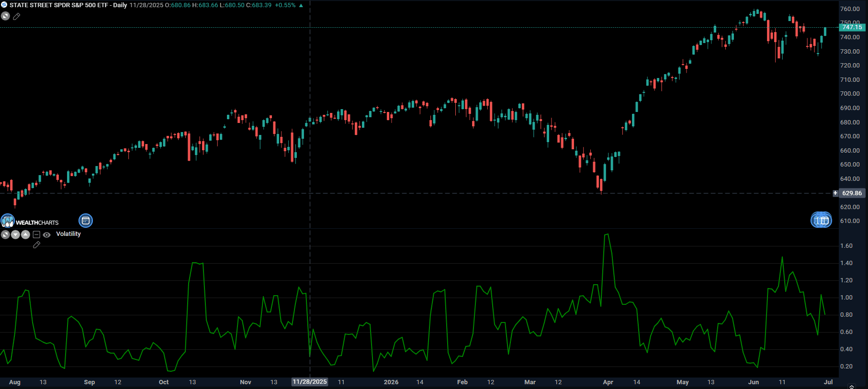Click the Volatility pane expand-arrows icon

click(x=5, y=234)
